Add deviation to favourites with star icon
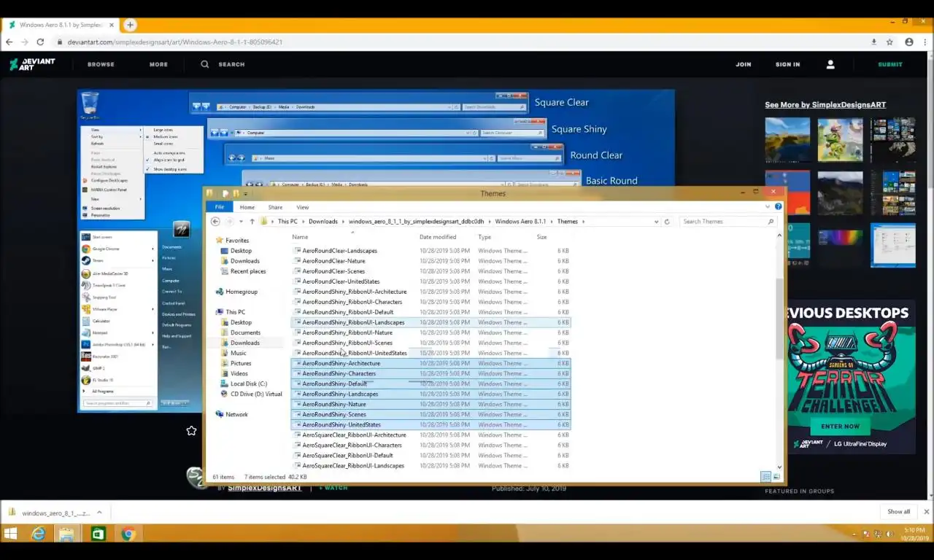This screenshot has height=560, width=934. 191,431
